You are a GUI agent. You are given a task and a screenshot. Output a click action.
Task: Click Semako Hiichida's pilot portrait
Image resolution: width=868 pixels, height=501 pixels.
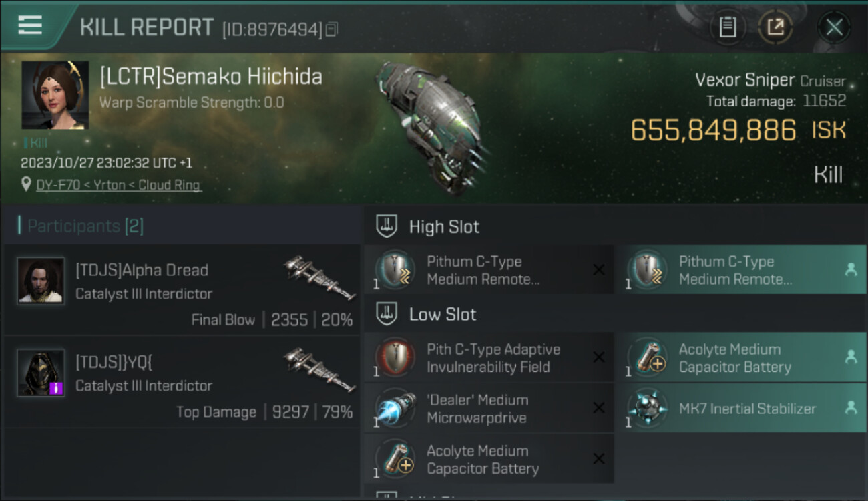coord(55,95)
